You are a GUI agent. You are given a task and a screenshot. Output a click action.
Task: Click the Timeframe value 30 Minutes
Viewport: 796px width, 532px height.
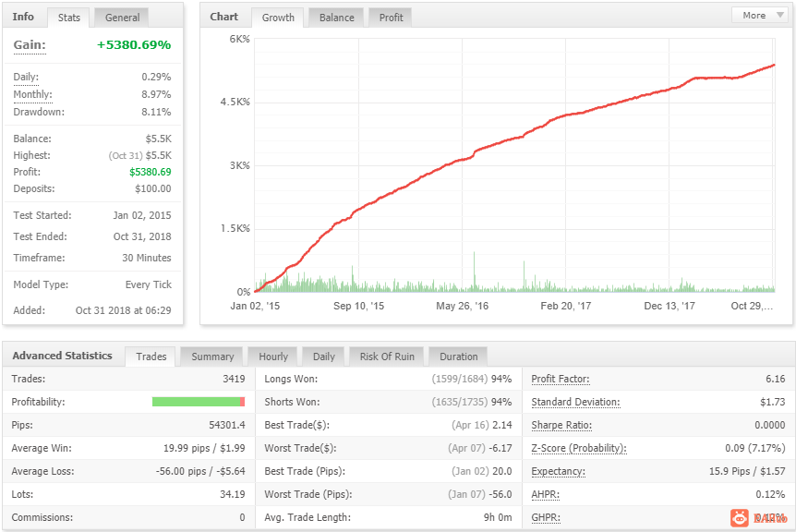147,258
